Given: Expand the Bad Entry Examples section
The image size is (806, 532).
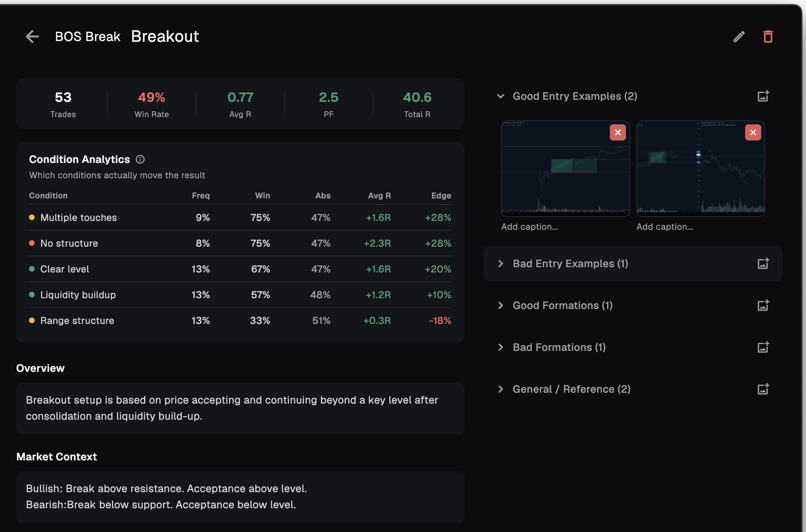Looking at the screenshot, I should tap(500, 264).
